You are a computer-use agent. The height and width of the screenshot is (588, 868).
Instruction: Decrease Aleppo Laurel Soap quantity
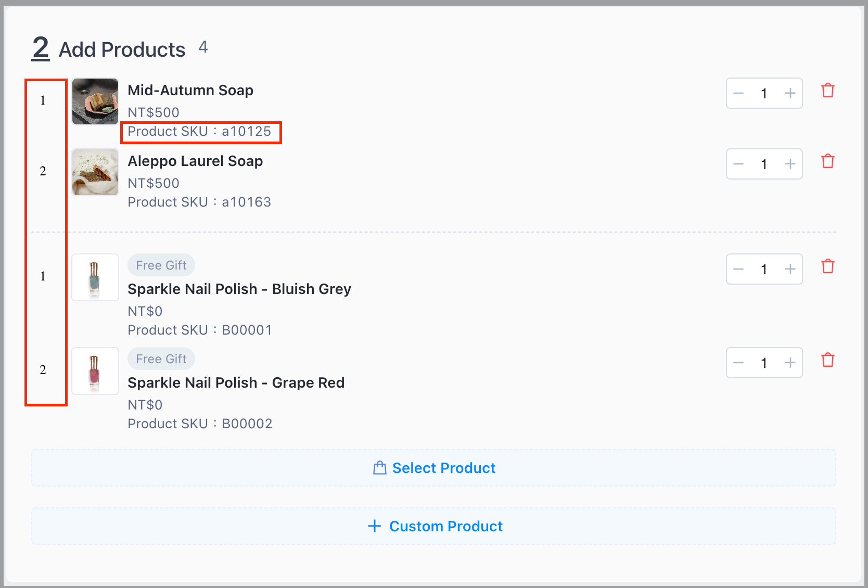738,164
